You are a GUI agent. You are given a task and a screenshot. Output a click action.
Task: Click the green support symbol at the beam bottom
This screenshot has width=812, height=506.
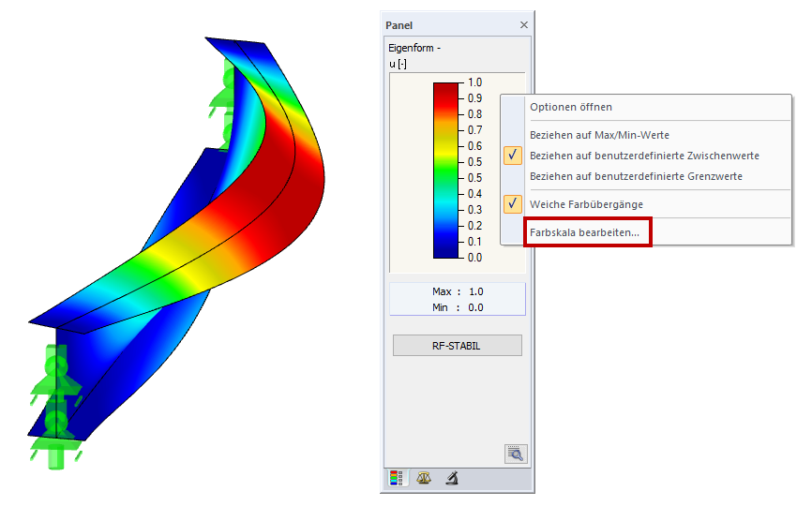56,409
